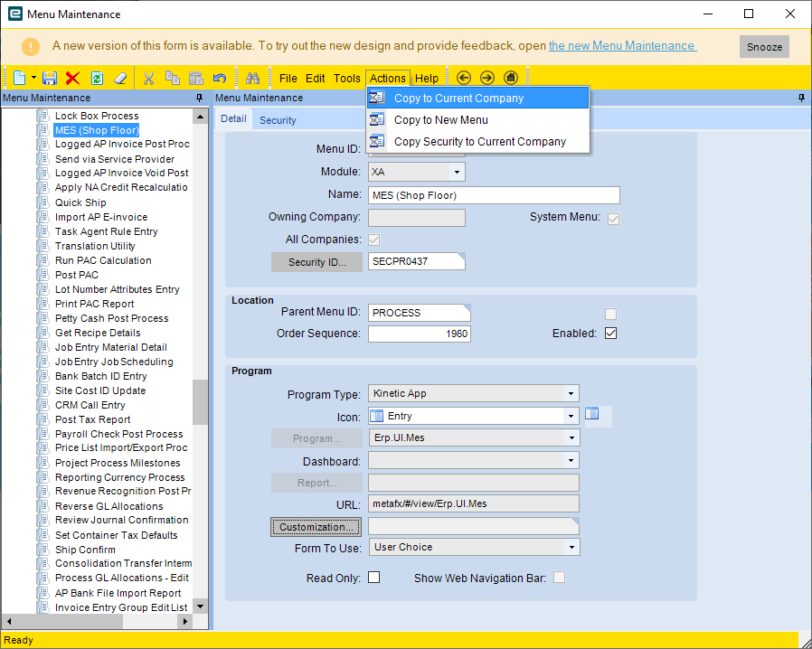Click the Forward navigation arrow icon

pyautogui.click(x=487, y=78)
